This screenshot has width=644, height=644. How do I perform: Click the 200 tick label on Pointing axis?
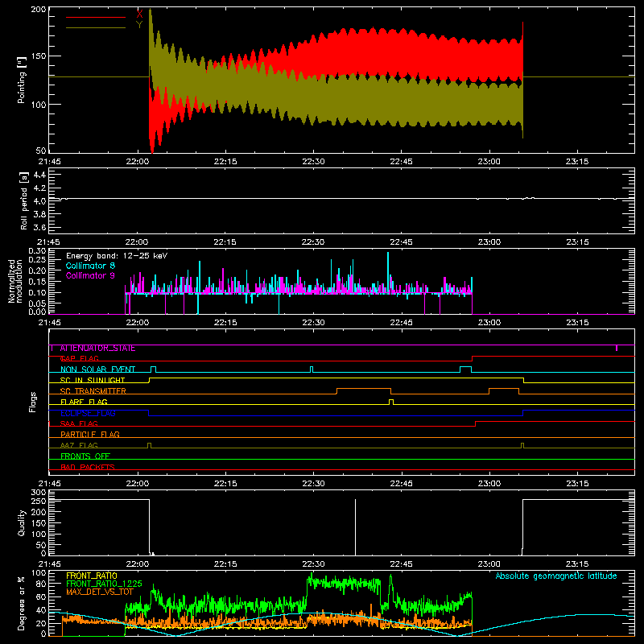point(39,10)
